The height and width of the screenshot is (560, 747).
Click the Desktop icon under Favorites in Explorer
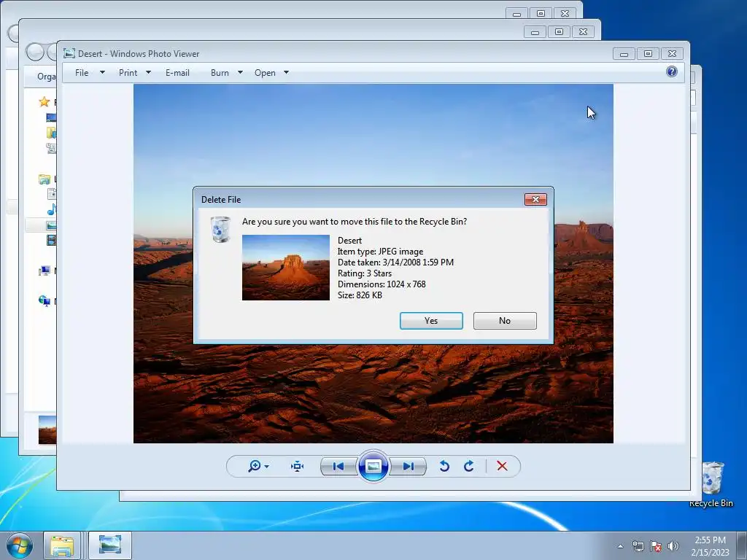51,117
